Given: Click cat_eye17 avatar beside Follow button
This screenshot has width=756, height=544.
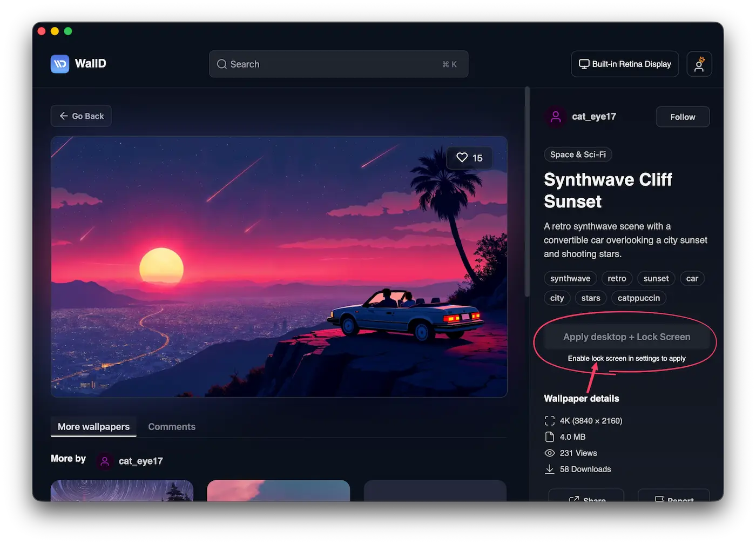Looking at the screenshot, I should pos(556,117).
